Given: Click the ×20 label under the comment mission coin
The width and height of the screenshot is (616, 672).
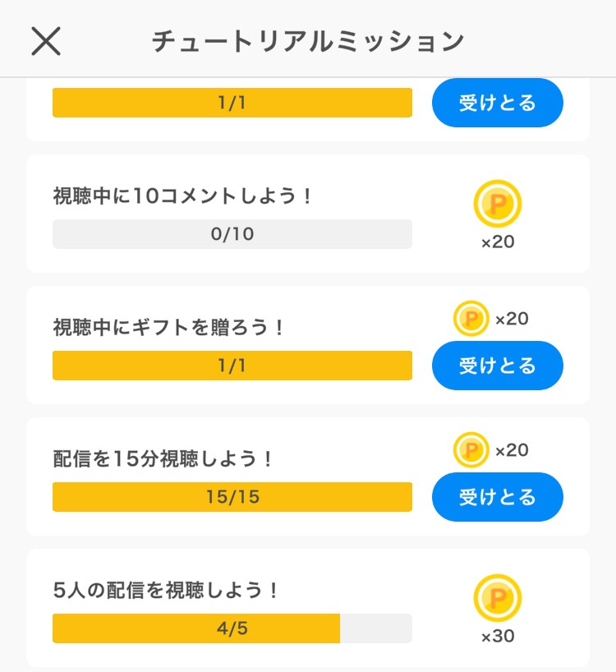Looking at the screenshot, I should point(498,242).
